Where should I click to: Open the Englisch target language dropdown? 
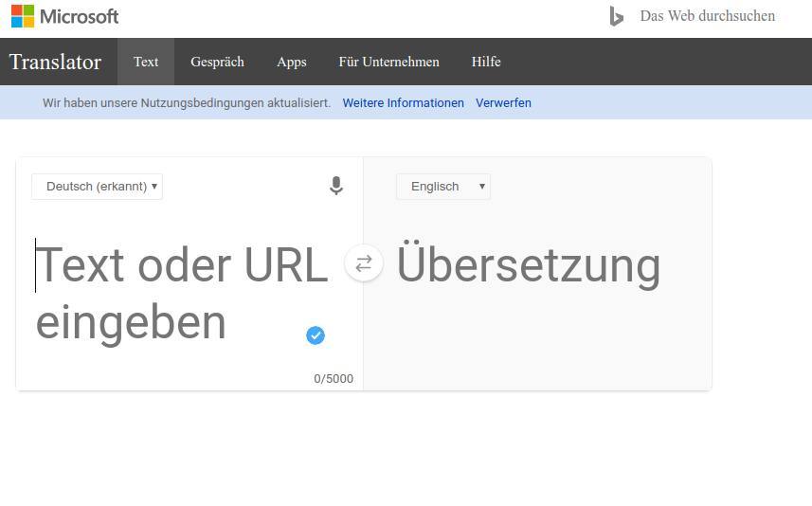[x=443, y=187]
